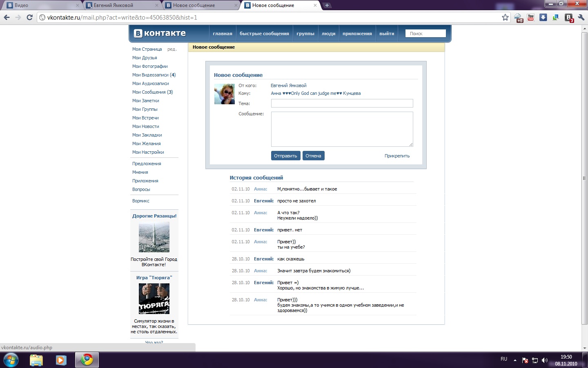Screen dimensions: 588x368
Task: Open a new browser tab
Action: pyautogui.click(x=327, y=5)
